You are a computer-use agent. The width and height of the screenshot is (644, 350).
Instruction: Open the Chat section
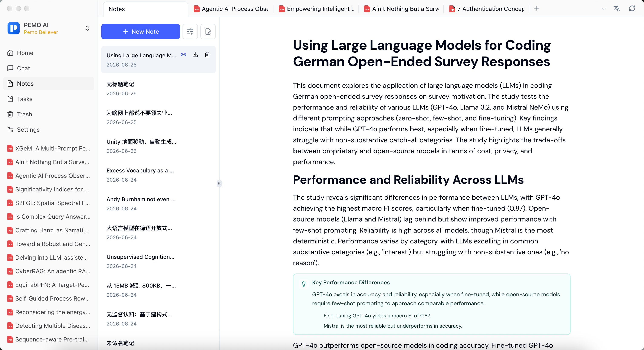pyautogui.click(x=49, y=68)
